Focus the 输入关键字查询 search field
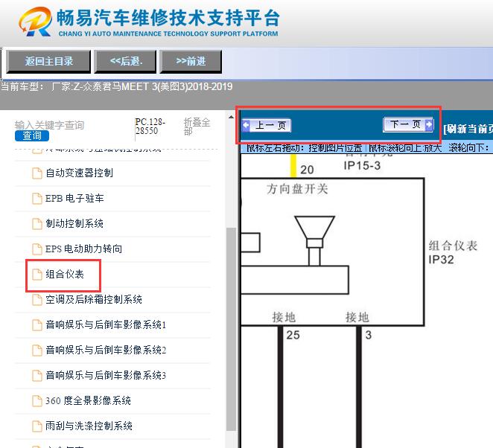Image resolution: width=493 pixels, height=448 pixels. pyautogui.click(x=49, y=125)
